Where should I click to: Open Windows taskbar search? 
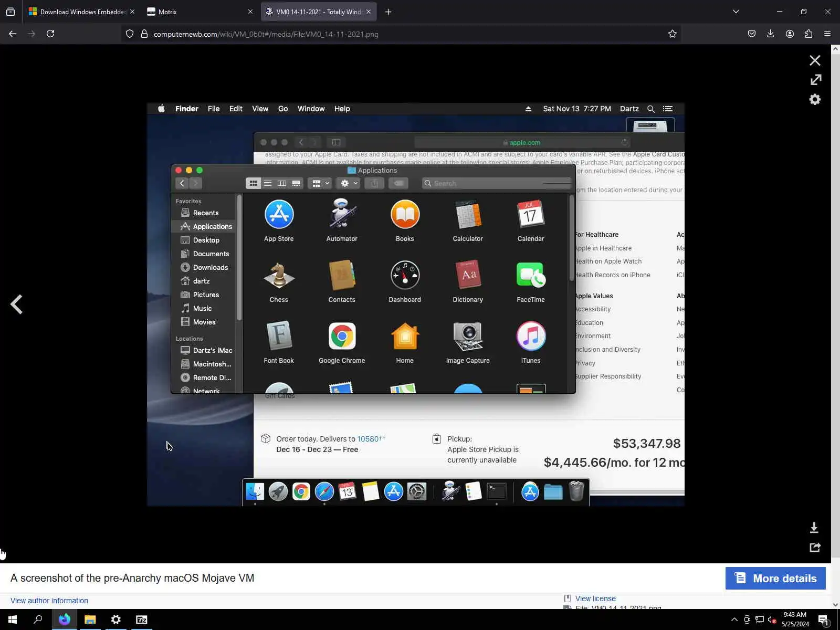[x=38, y=619]
